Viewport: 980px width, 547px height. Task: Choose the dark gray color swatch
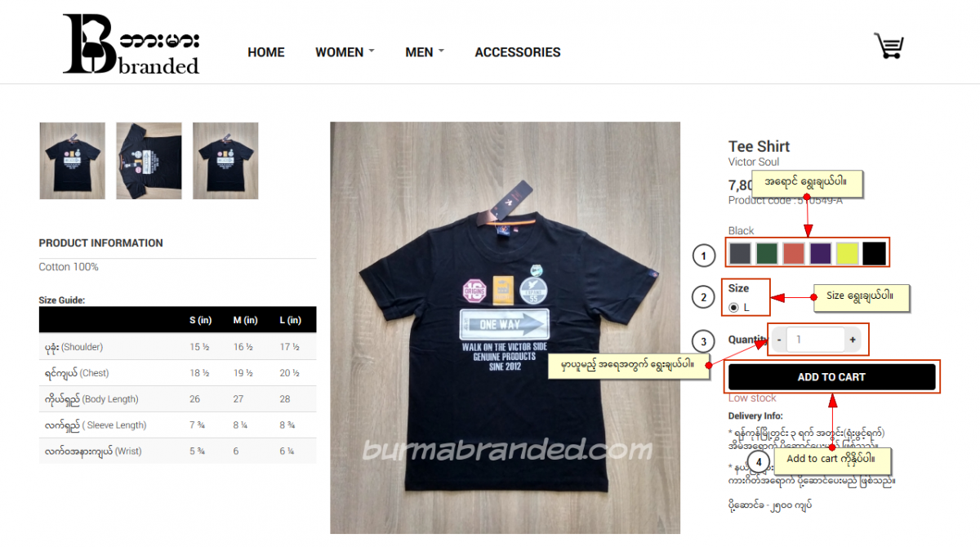(740, 253)
